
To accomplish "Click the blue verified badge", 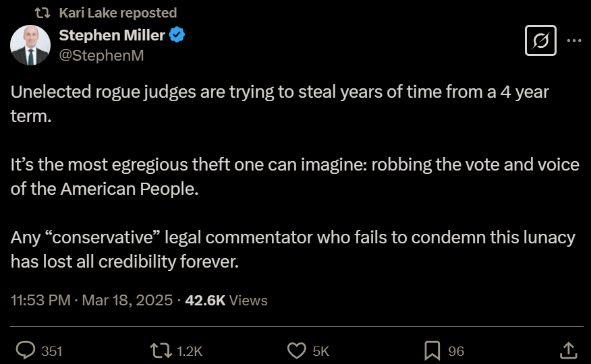I will 177,35.
